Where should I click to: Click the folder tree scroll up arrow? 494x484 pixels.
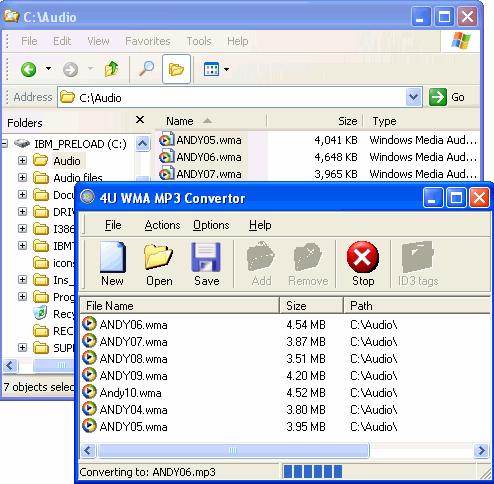coord(143,144)
